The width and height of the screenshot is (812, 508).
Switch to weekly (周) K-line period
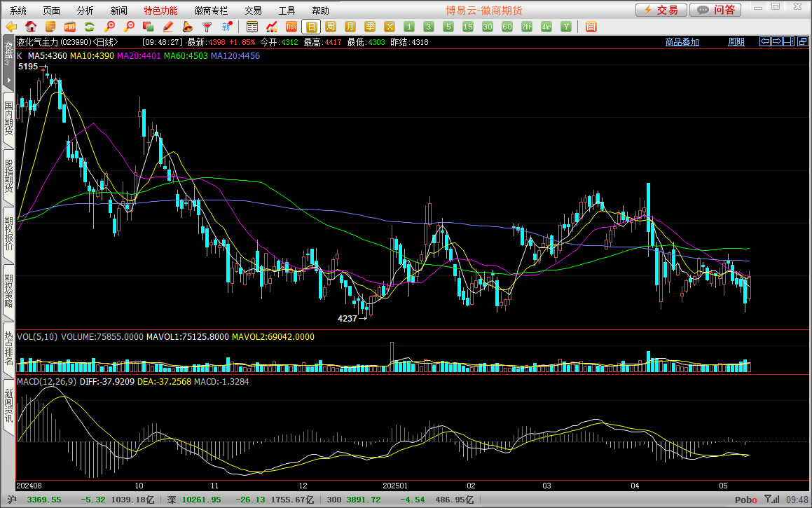331,27
